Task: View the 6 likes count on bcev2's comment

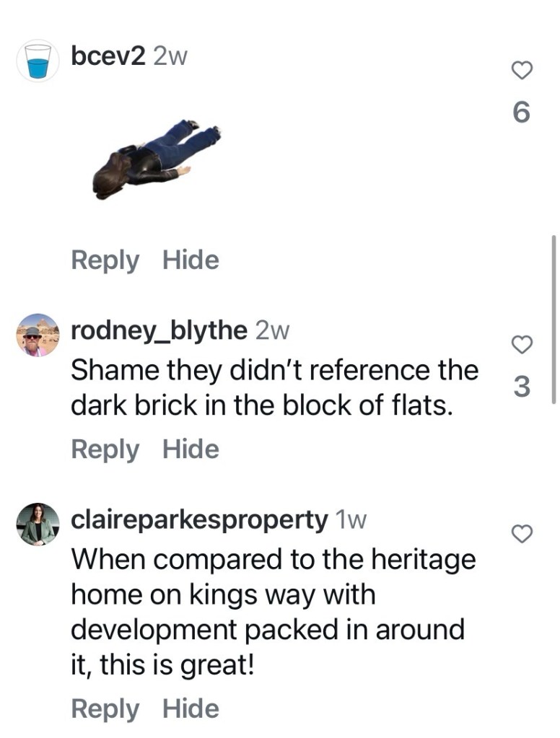Action: 521,113
